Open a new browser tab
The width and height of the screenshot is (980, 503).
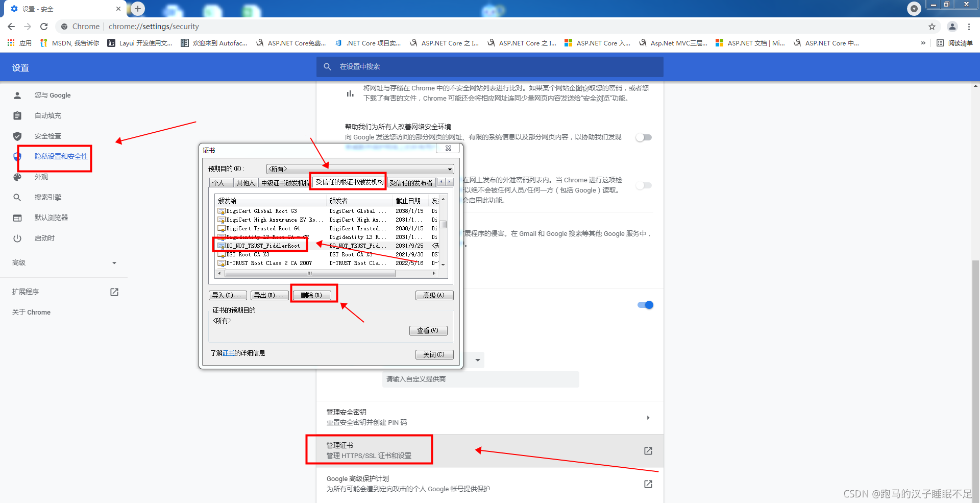click(x=138, y=9)
